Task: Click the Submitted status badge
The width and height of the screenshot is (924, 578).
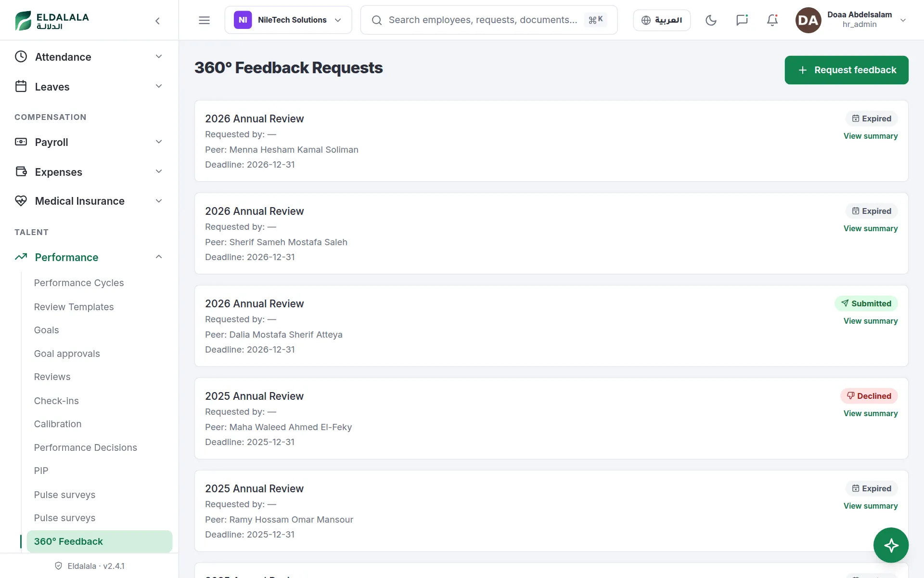Action: tap(866, 303)
